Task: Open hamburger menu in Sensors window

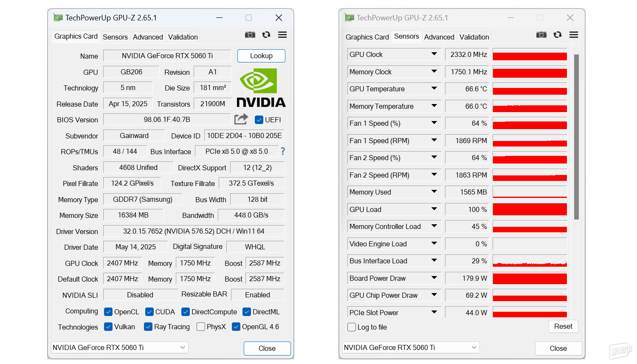Action: [574, 35]
